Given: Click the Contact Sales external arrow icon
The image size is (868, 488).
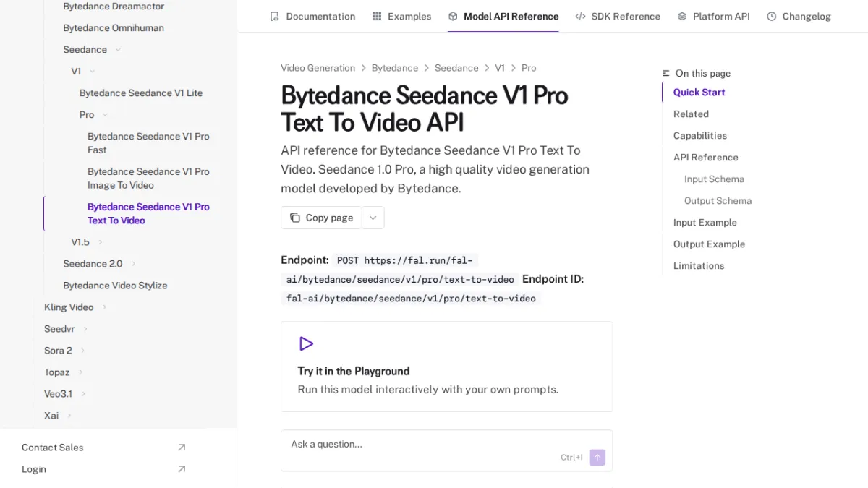Looking at the screenshot, I should pyautogui.click(x=182, y=448).
